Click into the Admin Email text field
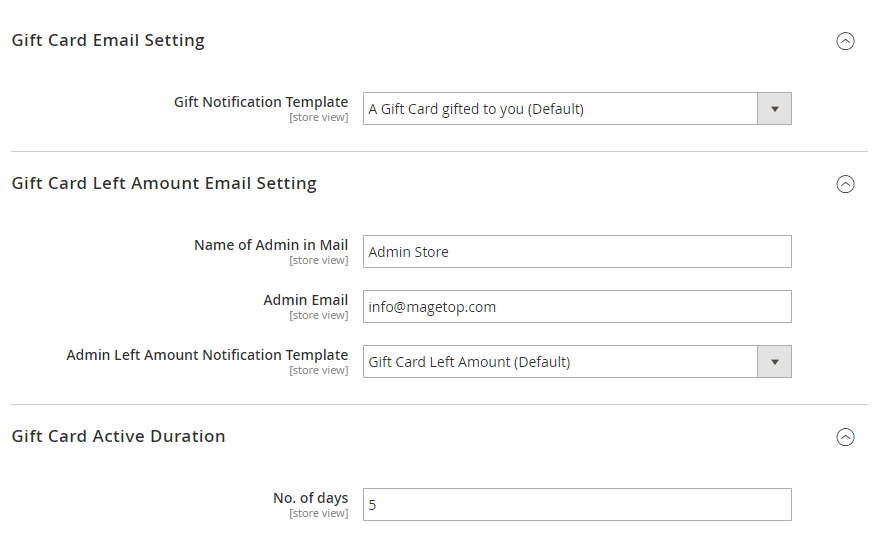Image resolution: width=880 pixels, height=560 pixels. [x=576, y=307]
